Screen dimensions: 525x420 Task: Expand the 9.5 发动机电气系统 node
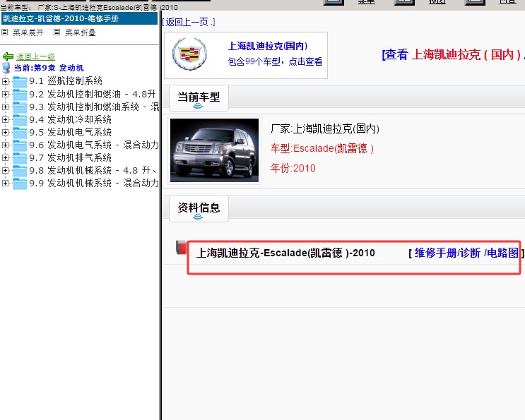point(5,132)
